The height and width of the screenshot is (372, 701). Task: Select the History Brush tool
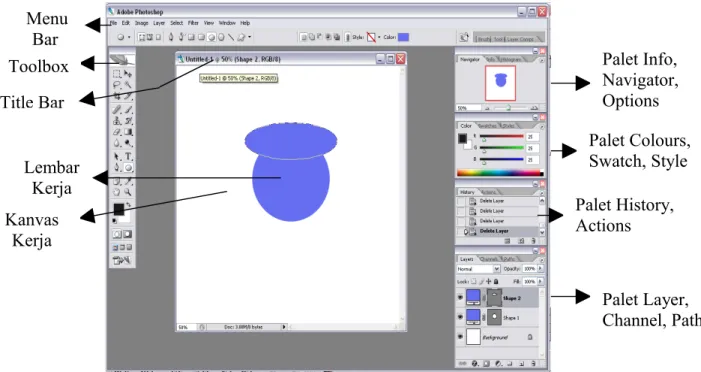[x=128, y=121]
